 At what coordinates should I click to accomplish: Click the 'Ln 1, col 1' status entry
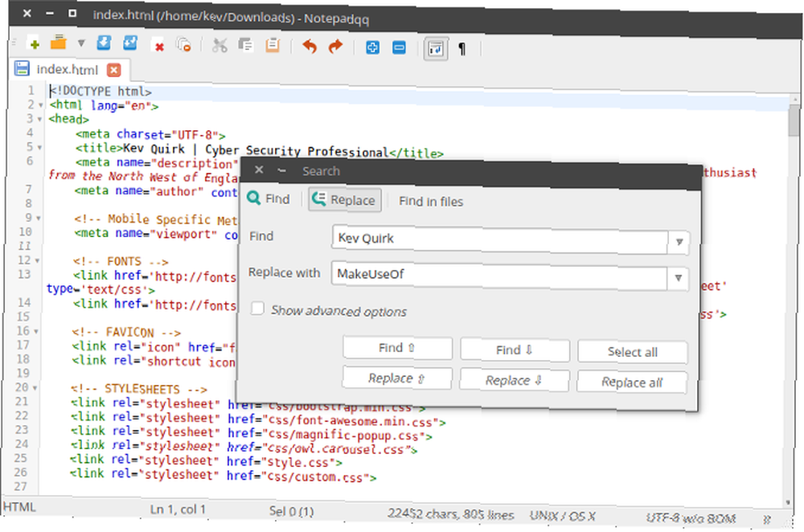(x=178, y=509)
